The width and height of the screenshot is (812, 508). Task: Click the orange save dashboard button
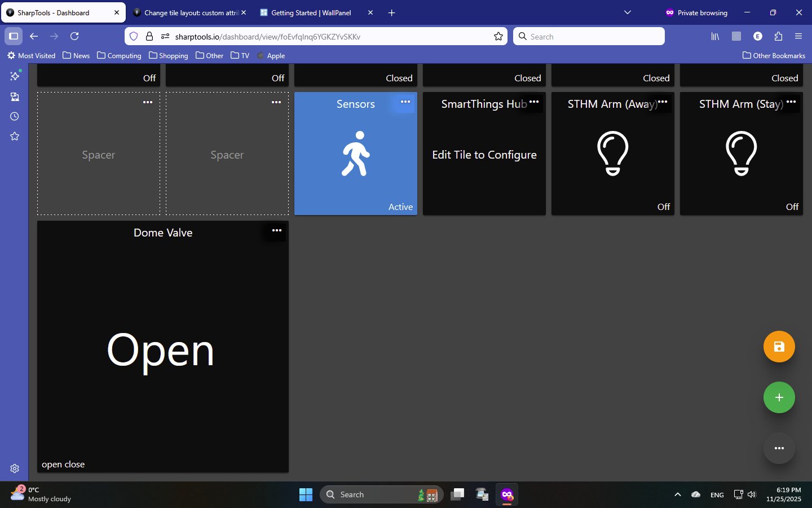coord(779,347)
